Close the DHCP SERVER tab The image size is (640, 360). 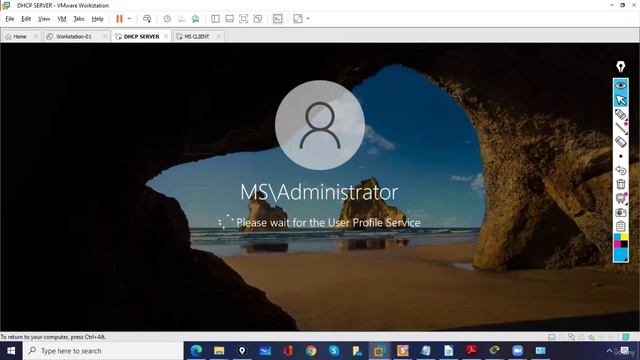coord(166,36)
